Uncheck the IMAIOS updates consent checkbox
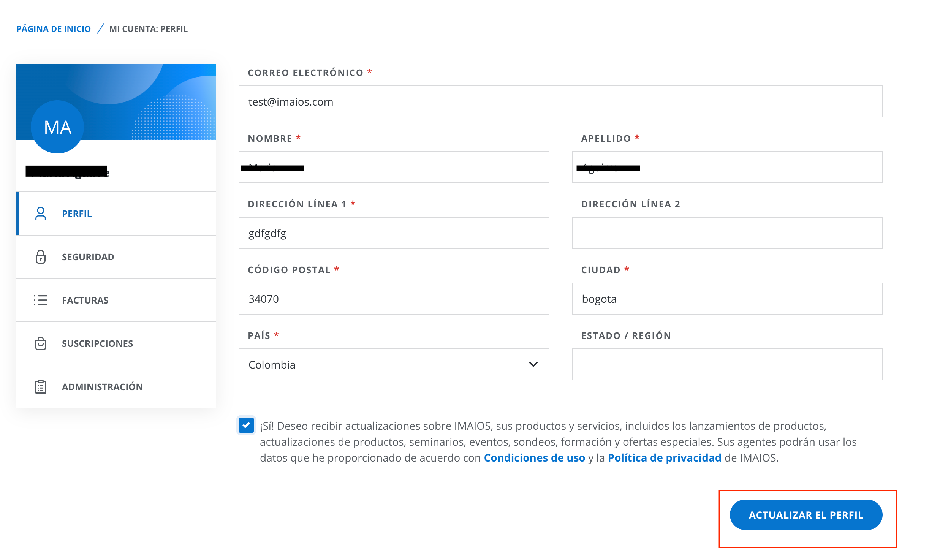Screen dimensions: 940x560 coord(246,425)
